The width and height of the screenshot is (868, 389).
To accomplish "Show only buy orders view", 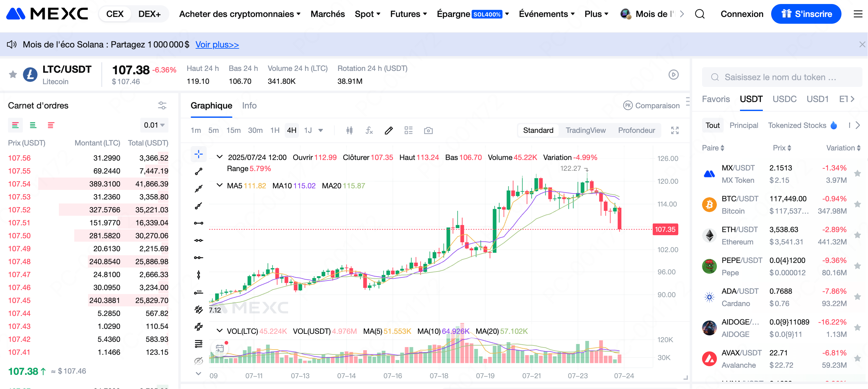I will (33, 125).
